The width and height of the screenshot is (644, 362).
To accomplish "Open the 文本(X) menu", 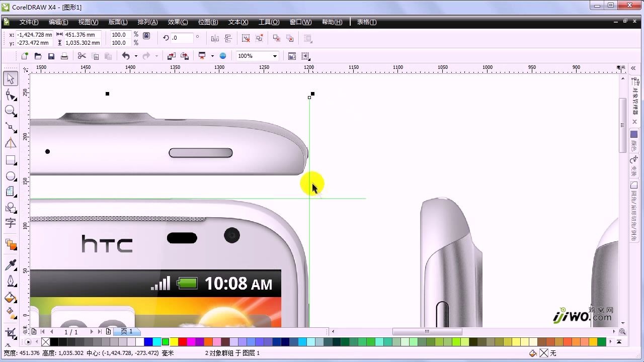I will pyautogui.click(x=238, y=22).
